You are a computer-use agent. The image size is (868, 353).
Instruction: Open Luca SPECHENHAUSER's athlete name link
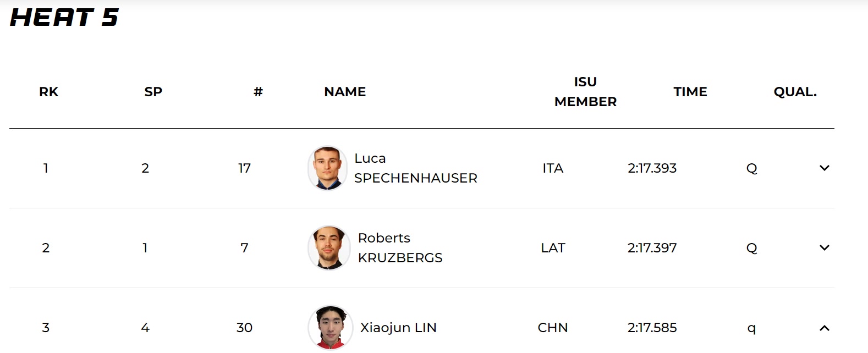(415, 168)
